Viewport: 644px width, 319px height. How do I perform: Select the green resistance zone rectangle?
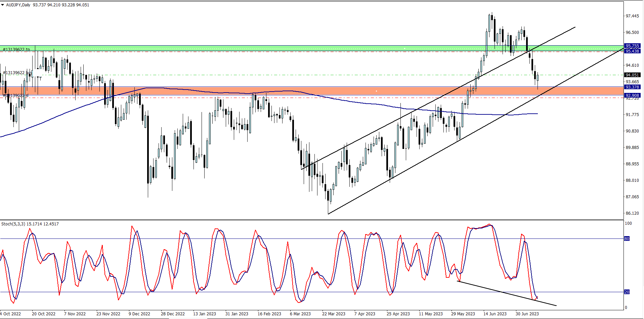[x=312, y=49]
